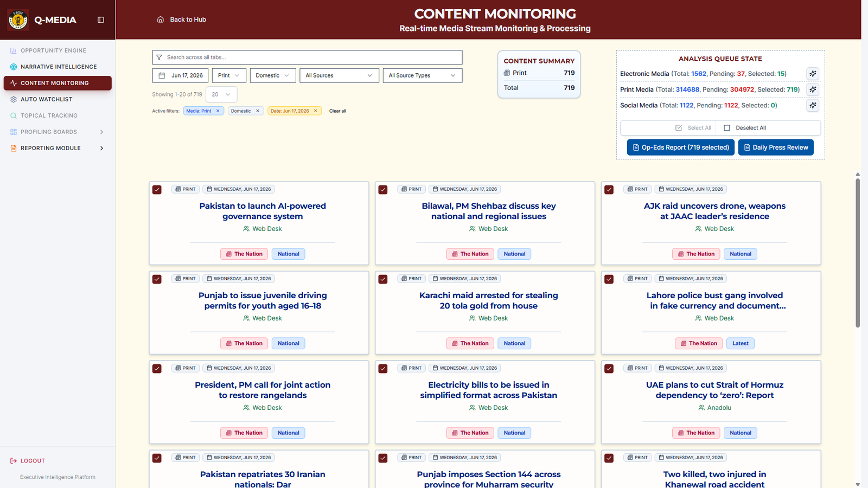Expand the Reporting Module submenu chevron

(101, 148)
